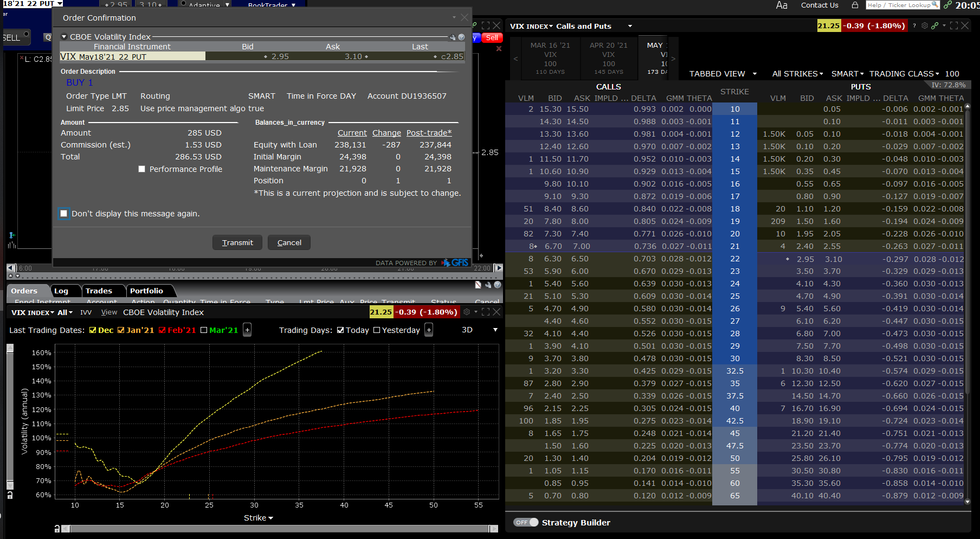Viewport: 980px width, 539px height.
Task: Open the SMART exchange dropdown
Action: click(848, 74)
